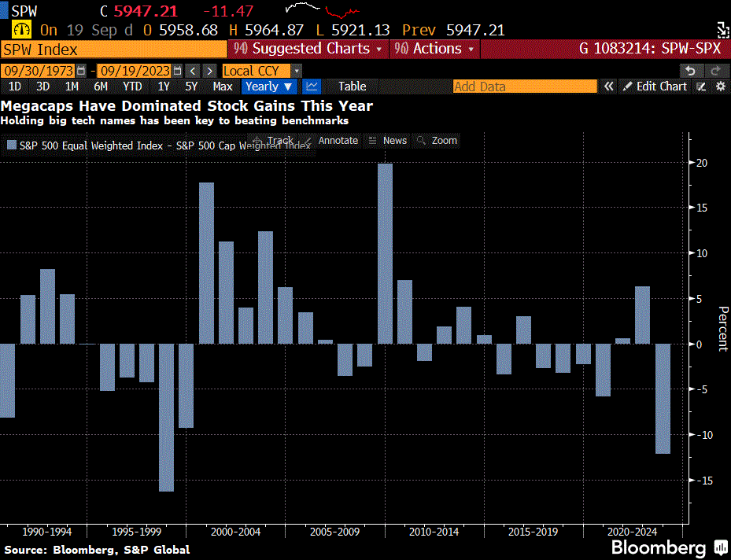Click the Bloomberg logo icon
This screenshot has width=731, height=560.
pyautogui.click(x=721, y=547)
